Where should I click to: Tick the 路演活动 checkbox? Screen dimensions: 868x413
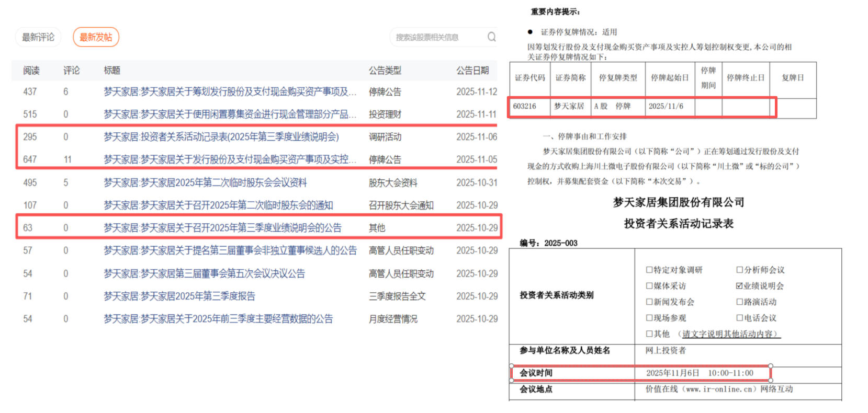tap(739, 302)
